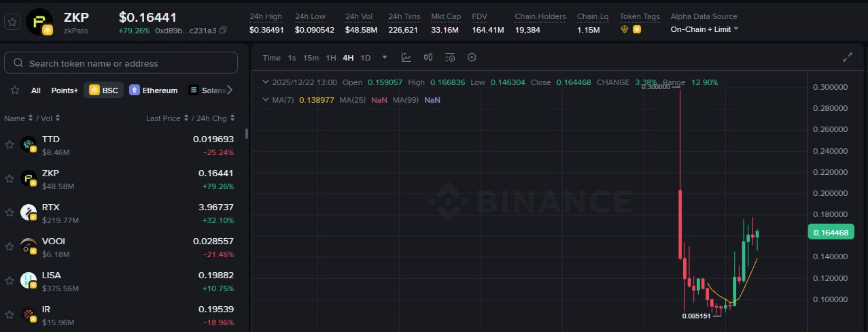The height and width of the screenshot is (332, 868).
Task: Click the token list scrollbar
Action: [247, 133]
